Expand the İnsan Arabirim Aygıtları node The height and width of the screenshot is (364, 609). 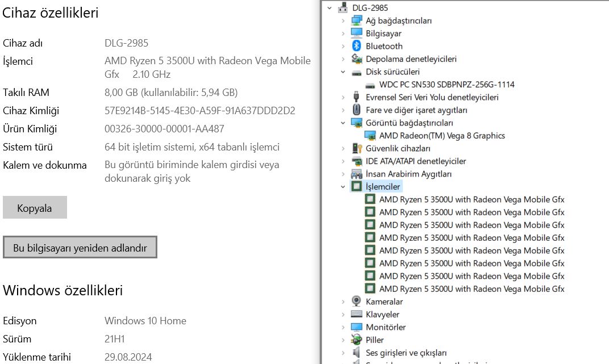click(x=343, y=174)
